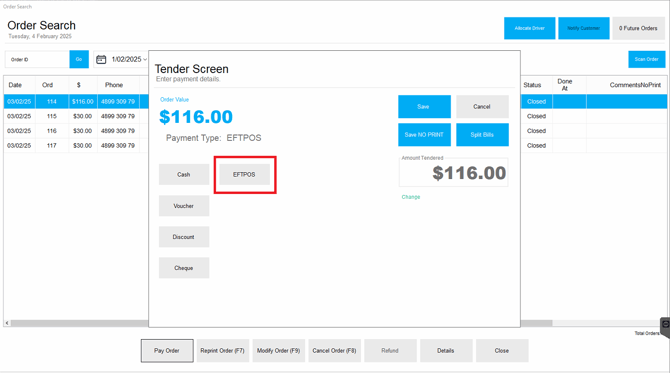
Task: Click Closed status of order 117
Action: point(536,145)
